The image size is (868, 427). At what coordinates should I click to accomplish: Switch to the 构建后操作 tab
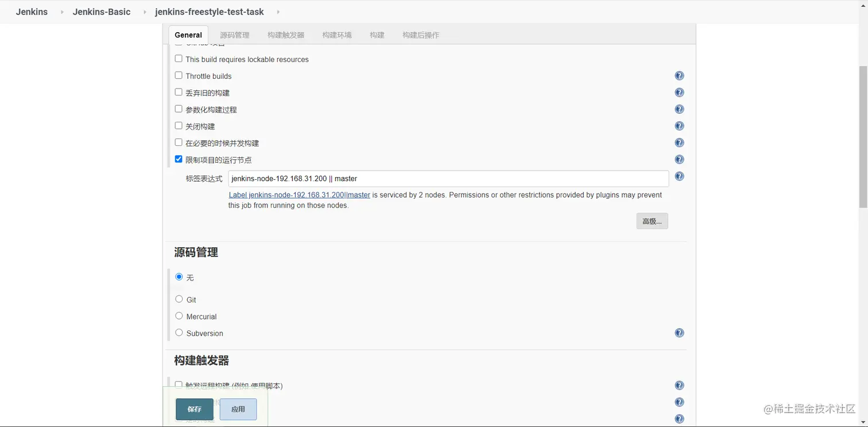coord(421,35)
